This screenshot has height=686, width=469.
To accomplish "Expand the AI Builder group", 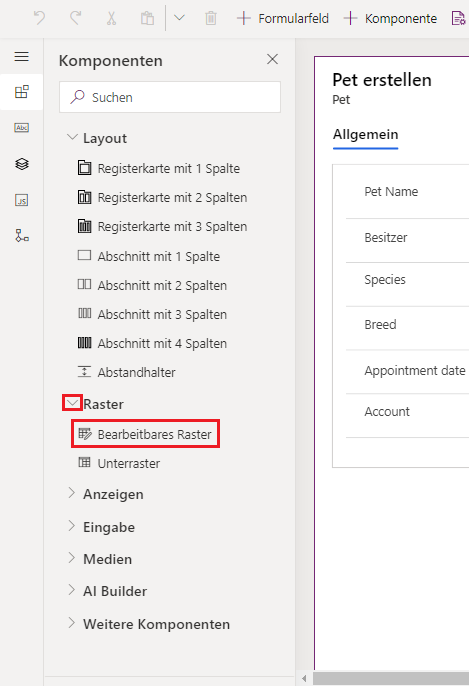I will 72,591.
